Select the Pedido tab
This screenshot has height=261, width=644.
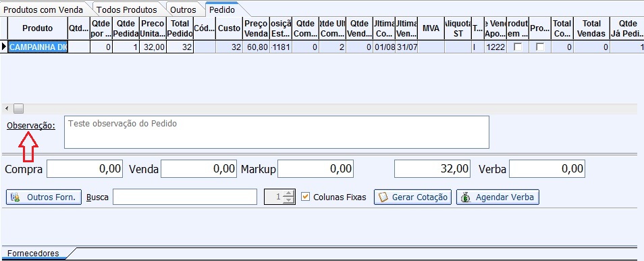pos(222,9)
